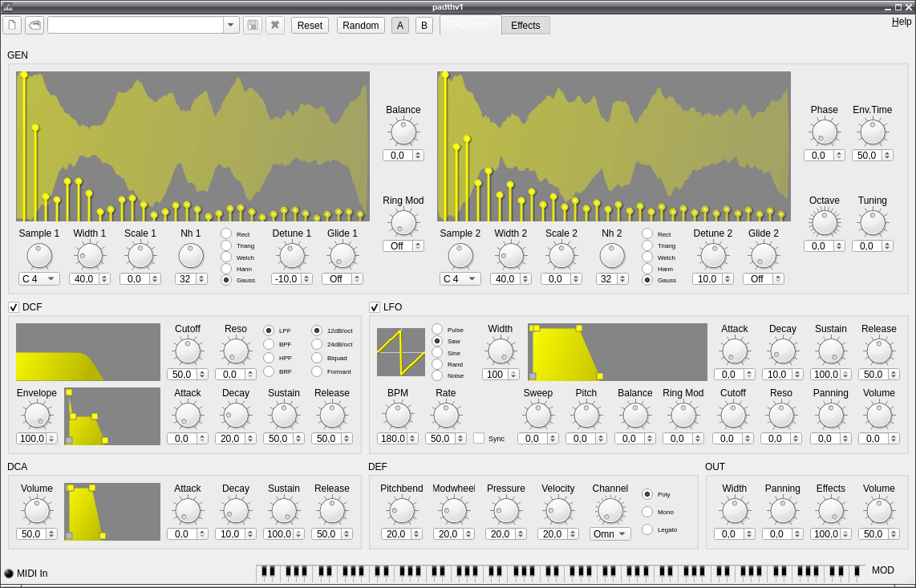Click the padthv1 window title icon
Screen dimensions: 916x588
[x=7, y=6]
